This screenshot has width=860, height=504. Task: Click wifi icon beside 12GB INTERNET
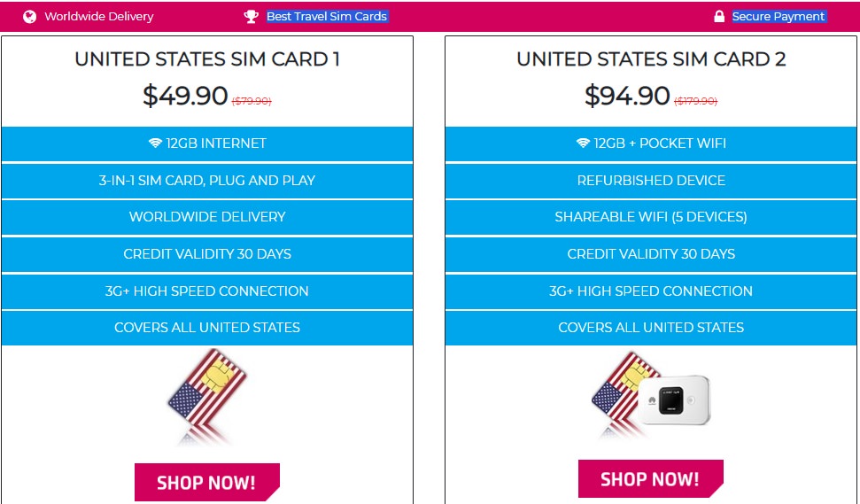click(x=156, y=143)
